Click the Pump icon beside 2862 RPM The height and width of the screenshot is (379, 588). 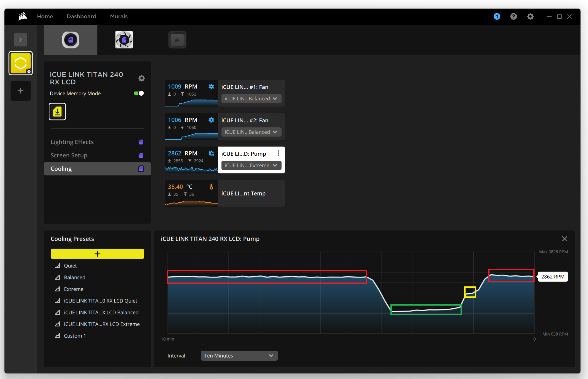(x=211, y=153)
